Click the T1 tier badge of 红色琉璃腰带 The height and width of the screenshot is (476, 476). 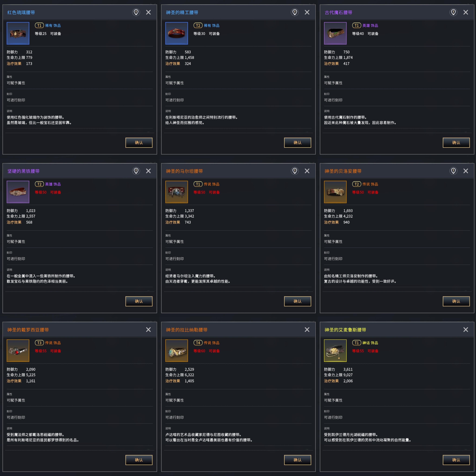[x=39, y=25]
